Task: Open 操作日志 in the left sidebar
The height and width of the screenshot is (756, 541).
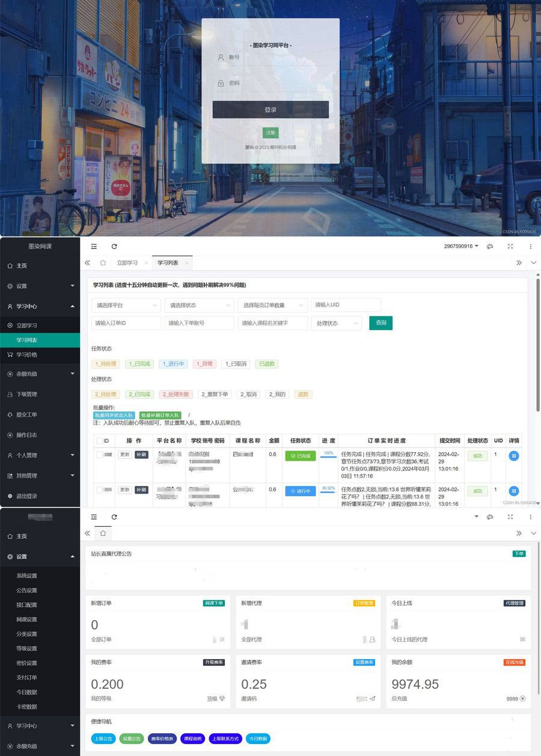Action: pos(26,435)
